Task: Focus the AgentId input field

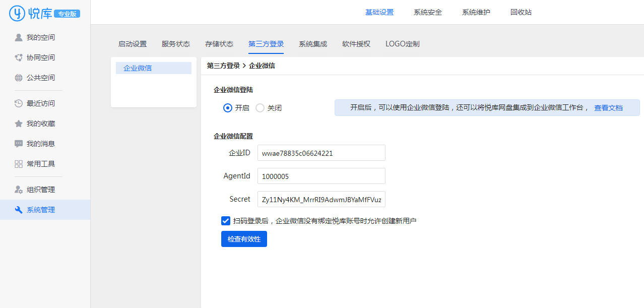Action: click(321, 176)
